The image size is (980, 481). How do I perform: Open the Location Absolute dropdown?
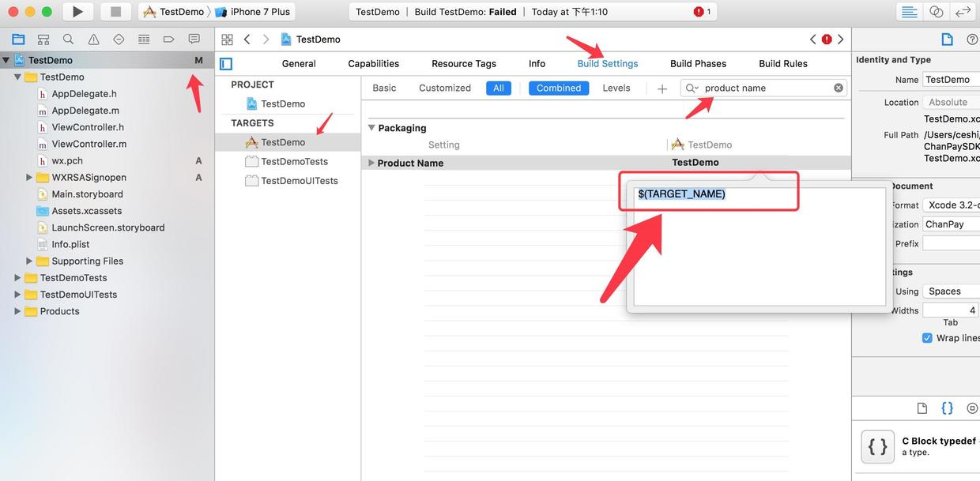click(x=951, y=103)
